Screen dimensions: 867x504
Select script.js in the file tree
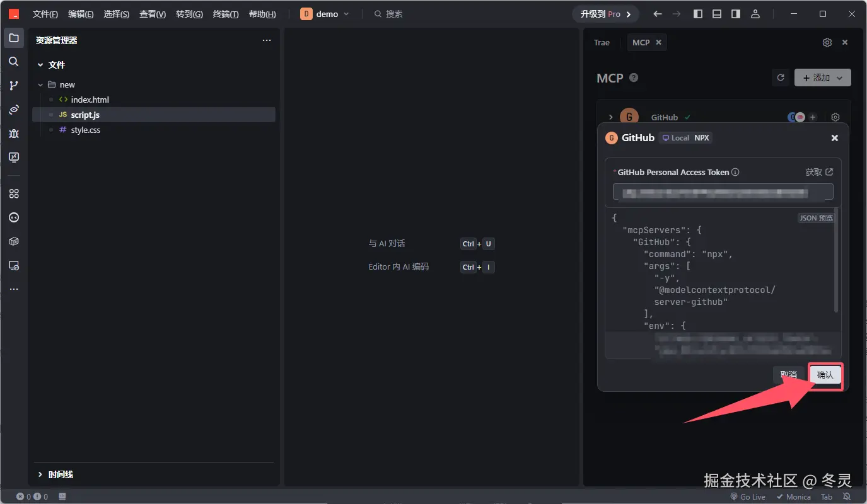(154, 115)
